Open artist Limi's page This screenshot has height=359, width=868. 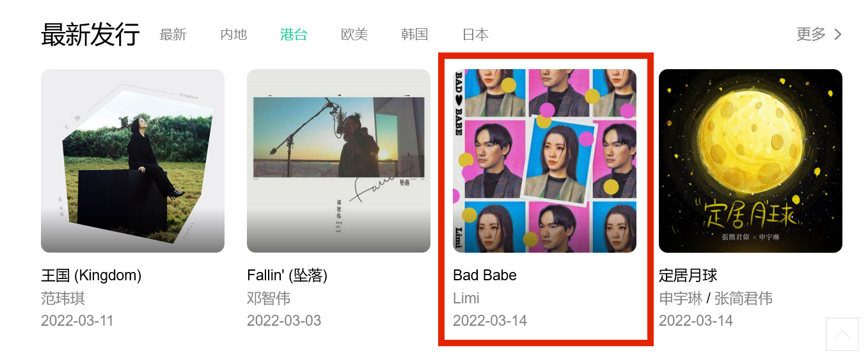coord(466,298)
